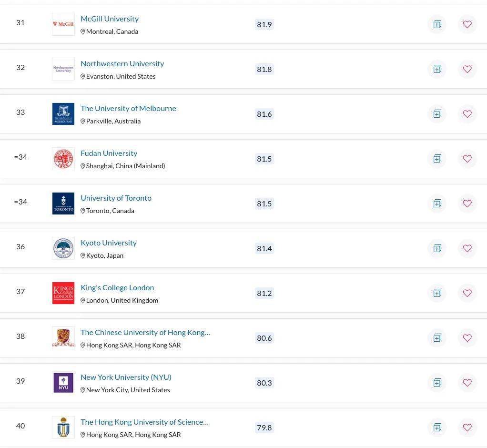Shortlist Fudan University using heart icon
Image resolution: width=487 pixels, height=448 pixels.
click(467, 159)
